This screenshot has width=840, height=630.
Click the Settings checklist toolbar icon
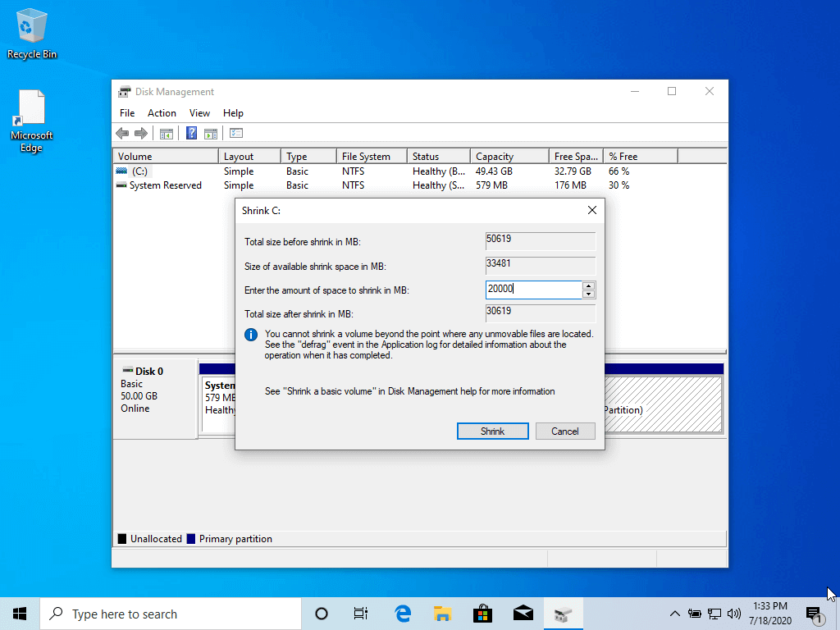(236, 134)
